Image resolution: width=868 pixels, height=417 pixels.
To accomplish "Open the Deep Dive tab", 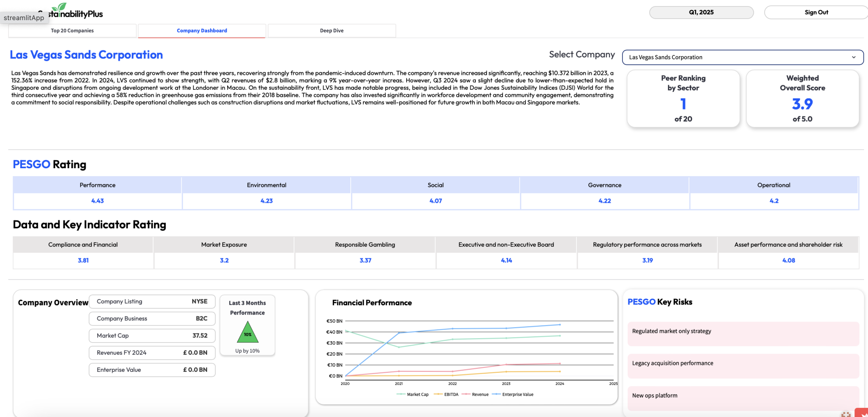I will [x=331, y=31].
